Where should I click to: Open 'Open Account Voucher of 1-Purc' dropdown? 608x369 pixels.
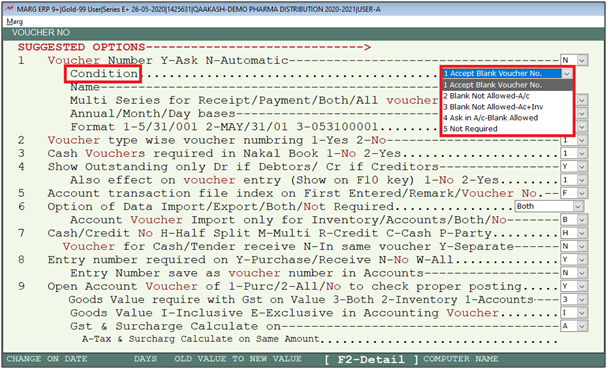pos(582,286)
